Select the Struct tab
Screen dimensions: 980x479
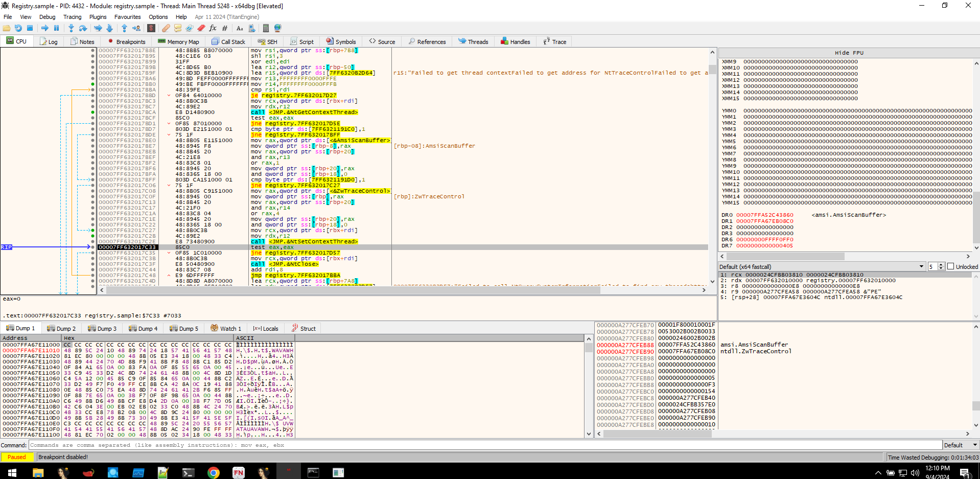(x=304, y=328)
